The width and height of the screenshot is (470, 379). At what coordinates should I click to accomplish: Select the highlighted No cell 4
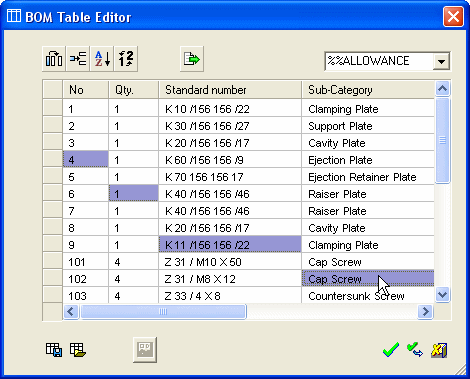point(86,160)
